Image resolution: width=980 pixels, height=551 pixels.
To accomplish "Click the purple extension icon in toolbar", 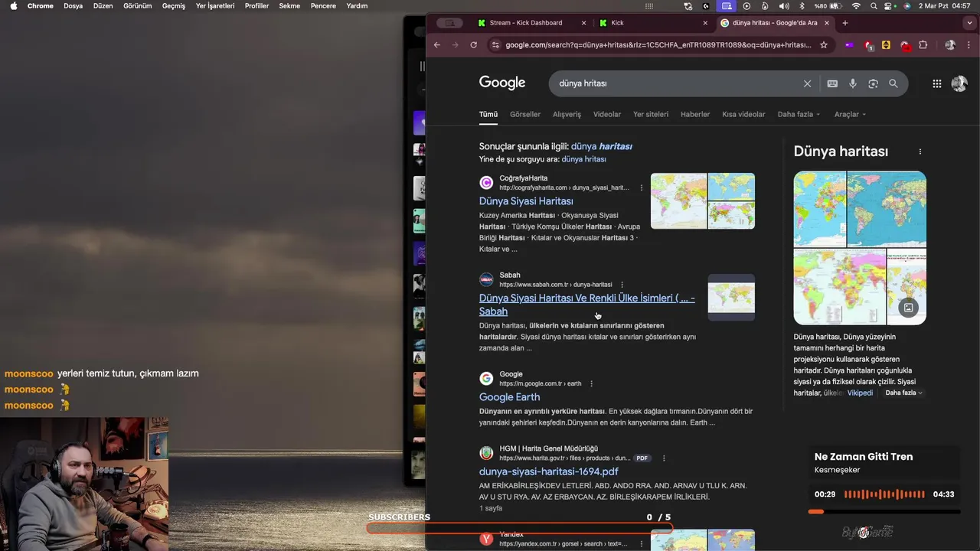I will point(849,45).
